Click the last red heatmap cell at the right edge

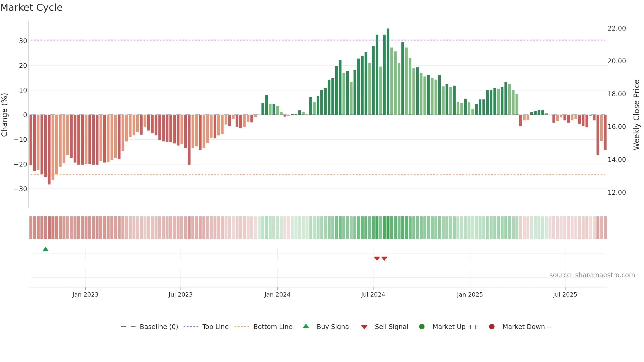coord(605,228)
